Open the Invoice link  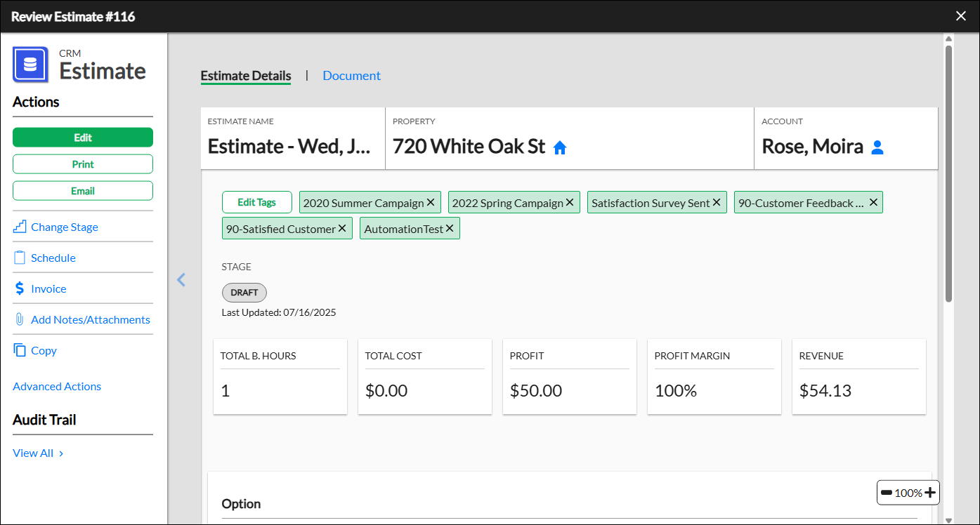[x=48, y=288]
